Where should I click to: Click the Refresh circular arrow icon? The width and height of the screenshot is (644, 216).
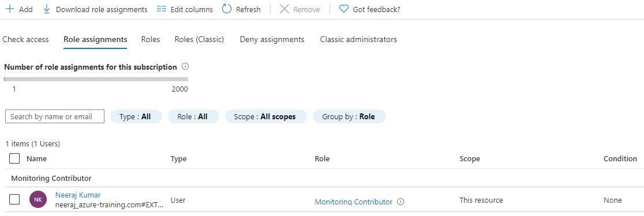227,9
